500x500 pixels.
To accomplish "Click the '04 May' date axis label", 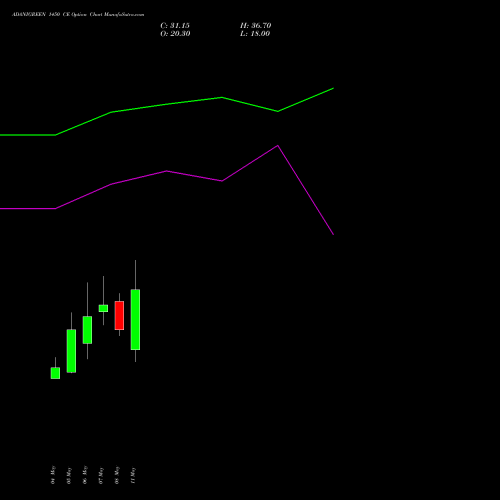I will pyautogui.click(x=53, y=475).
